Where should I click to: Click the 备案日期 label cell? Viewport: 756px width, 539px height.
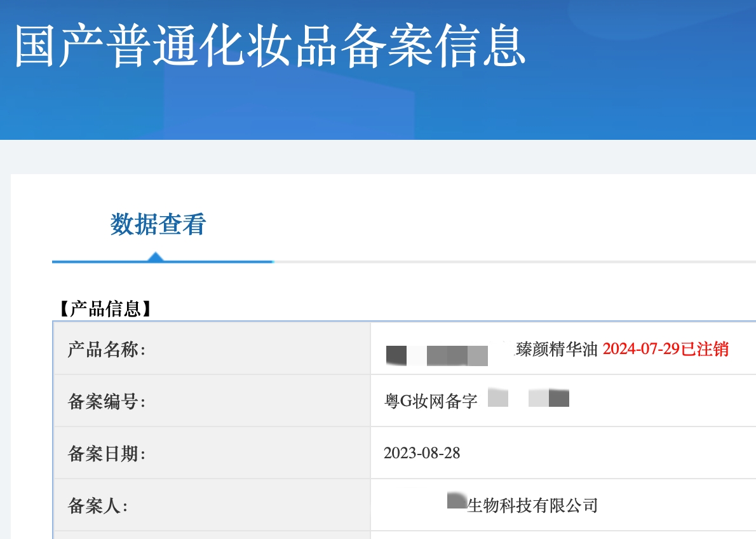click(x=107, y=454)
